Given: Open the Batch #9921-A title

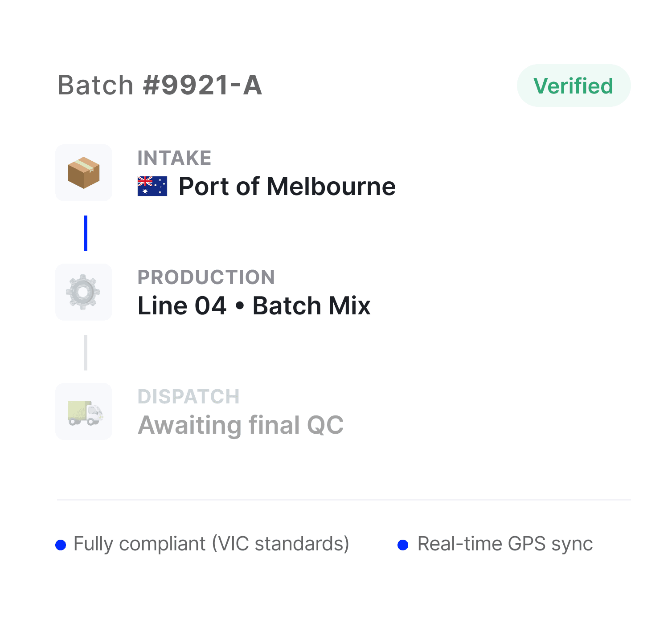Looking at the screenshot, I should (x=160, y=85).
